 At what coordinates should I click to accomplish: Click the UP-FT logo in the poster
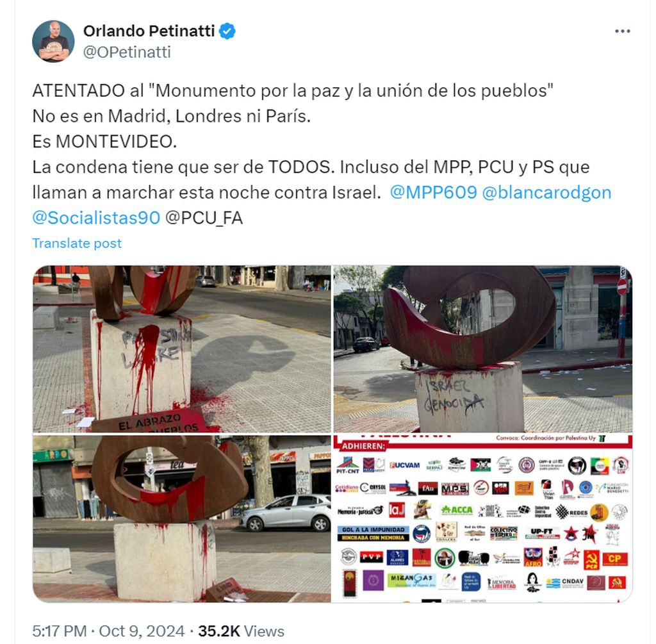coord(542,533)
